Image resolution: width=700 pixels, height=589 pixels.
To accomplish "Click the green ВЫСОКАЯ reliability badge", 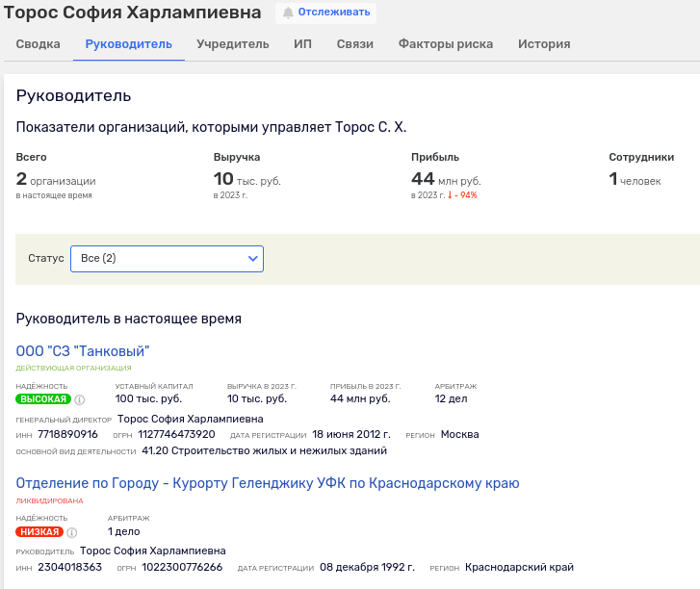I will pyautogui.click(x=43, y=399).
